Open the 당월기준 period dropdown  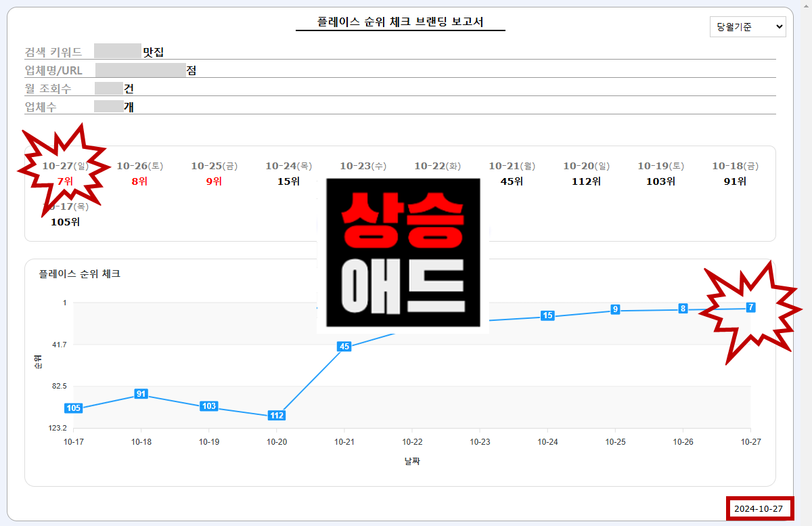[x=748, y=27]
